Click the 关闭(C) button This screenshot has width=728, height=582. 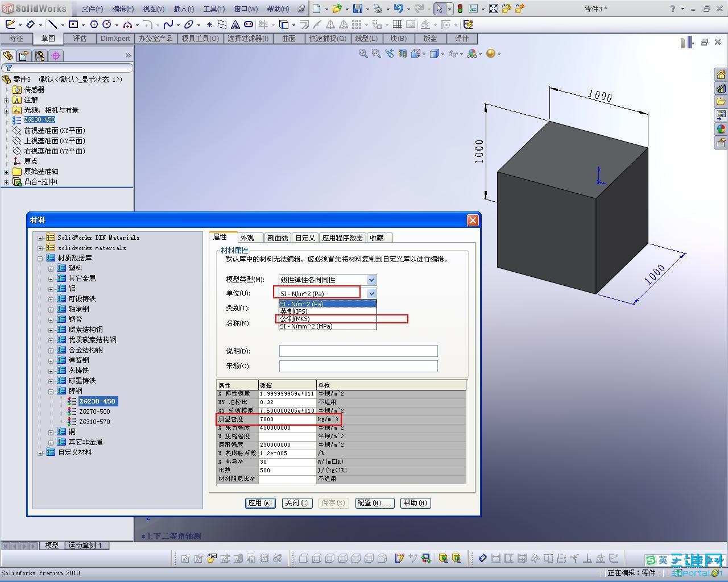pos(297,503)
